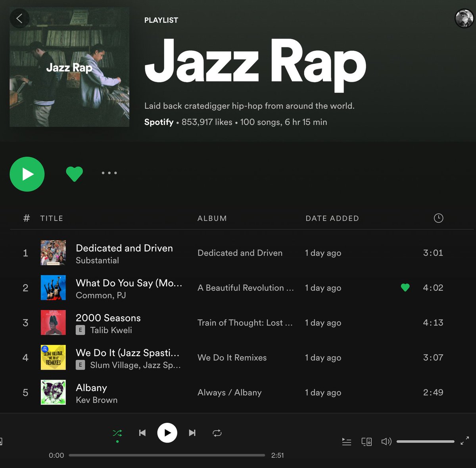Mute the volume with the speaker icon
This screenshot has width=476, height=468.
(386, 441)
